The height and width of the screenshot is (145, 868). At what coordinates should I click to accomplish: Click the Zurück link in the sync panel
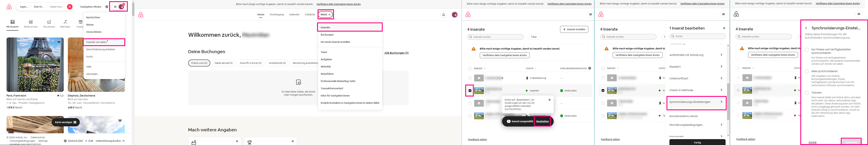(812, 142)
